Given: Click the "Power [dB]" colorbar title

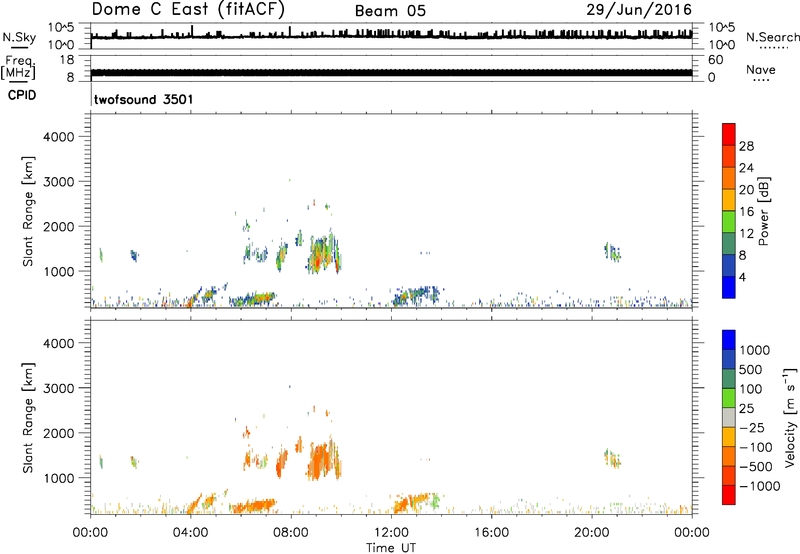Looking at the screenshot, I should point(763,211).
